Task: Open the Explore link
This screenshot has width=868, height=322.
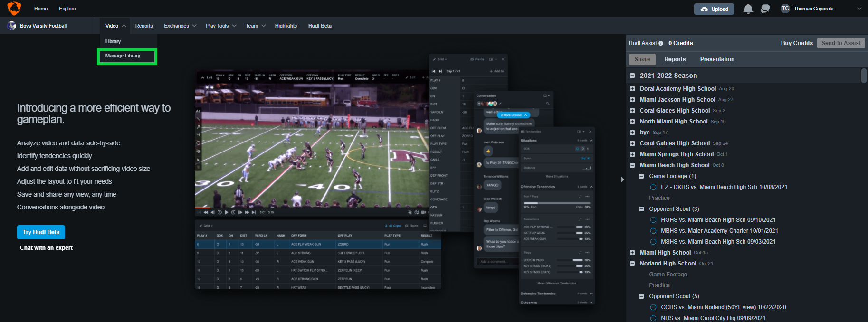Action: [x=67, y=9]
